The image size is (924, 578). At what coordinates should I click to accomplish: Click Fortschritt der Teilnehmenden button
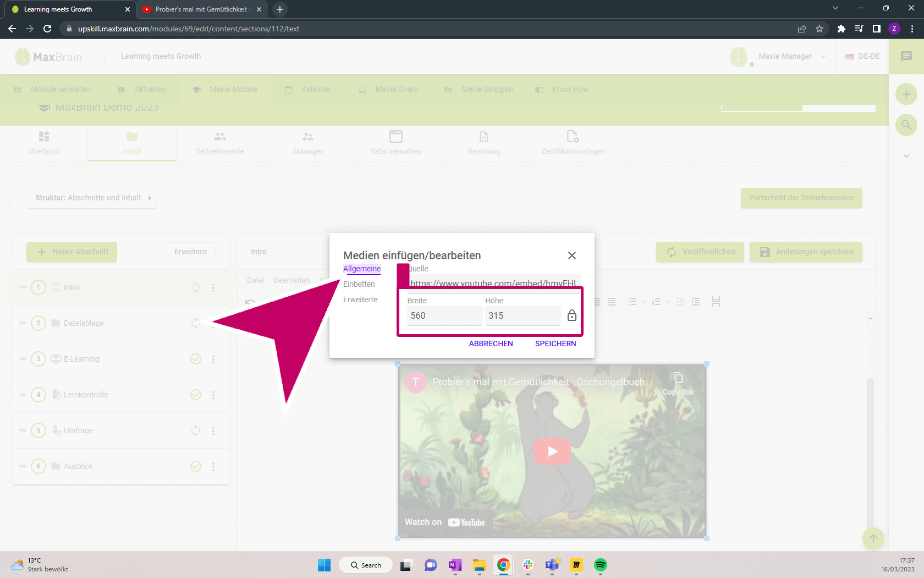801,198
